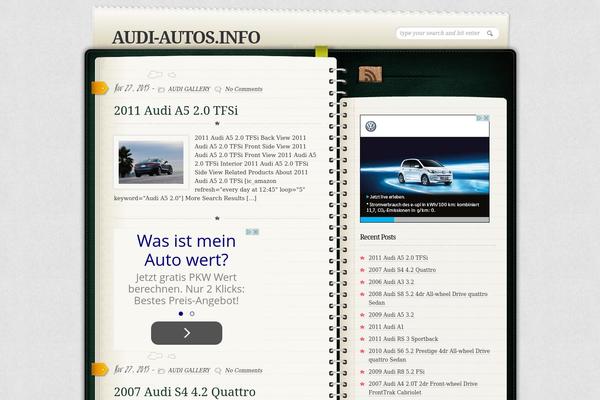Open AUDI GALLERY category of second post

189,371
